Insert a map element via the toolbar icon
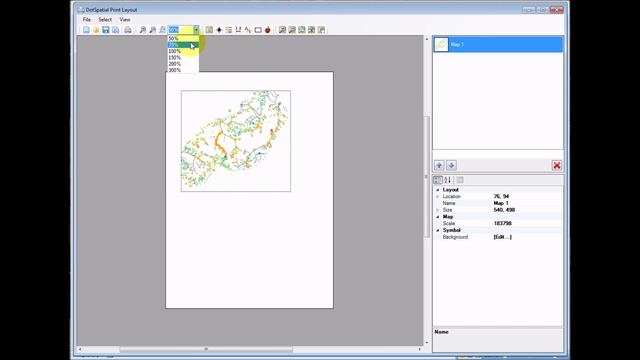This screenshot has width=640, height=360. pos(209,30)
